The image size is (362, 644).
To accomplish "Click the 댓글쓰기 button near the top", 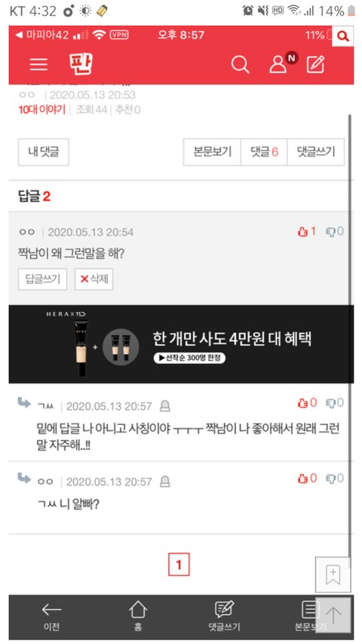I will pos(316,152).
